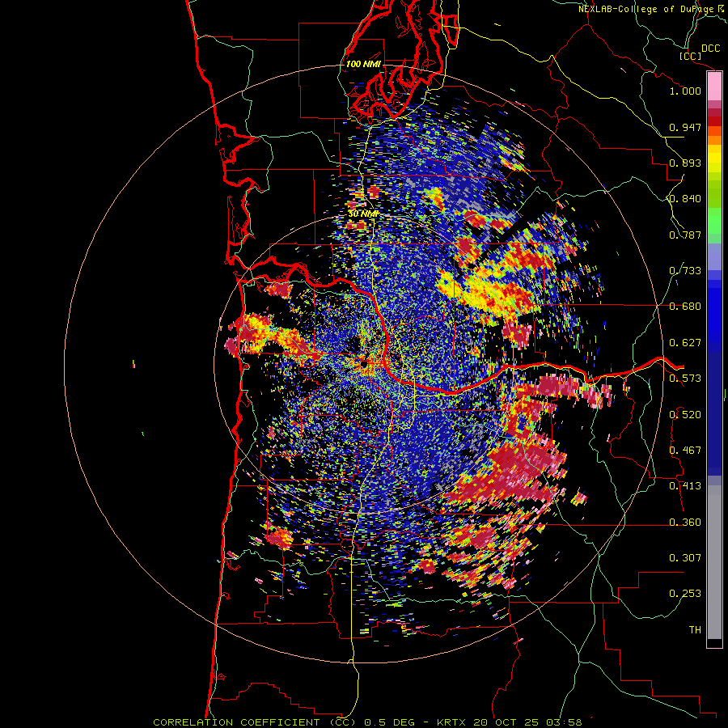This screenshot has width=728, height=728.
Task: Click the DCC product label
Action: [710, 48]
